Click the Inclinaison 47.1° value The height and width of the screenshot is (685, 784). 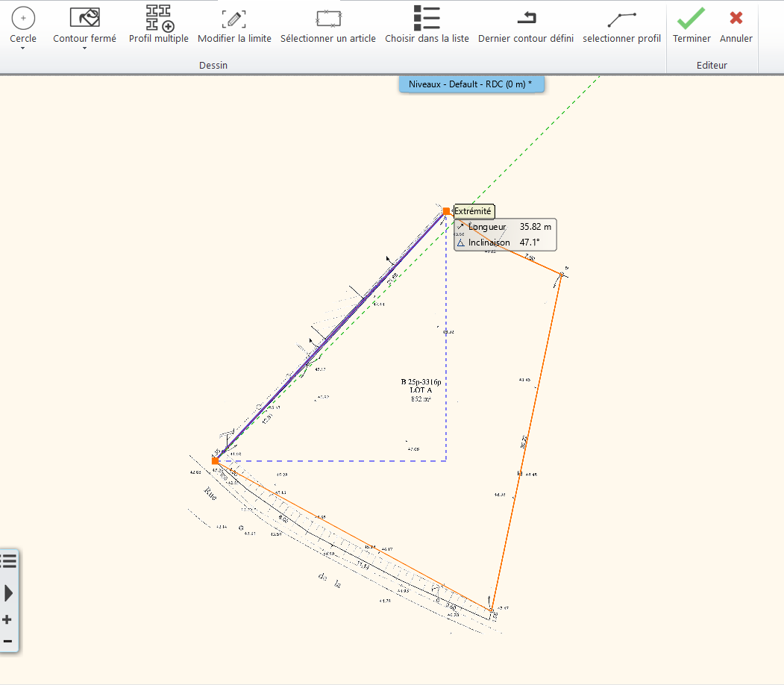pos(530,243)
